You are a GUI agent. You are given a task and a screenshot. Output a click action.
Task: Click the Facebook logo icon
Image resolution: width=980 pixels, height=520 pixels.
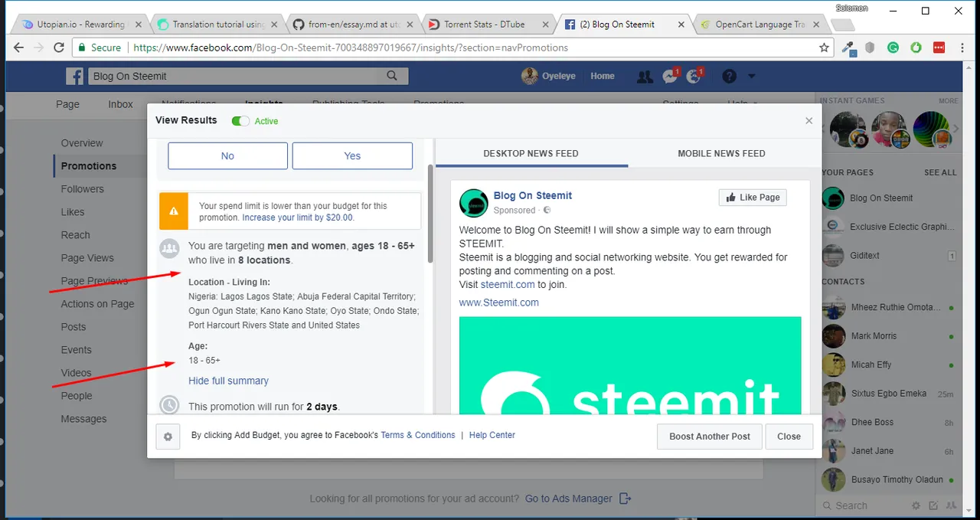point(74,76)
